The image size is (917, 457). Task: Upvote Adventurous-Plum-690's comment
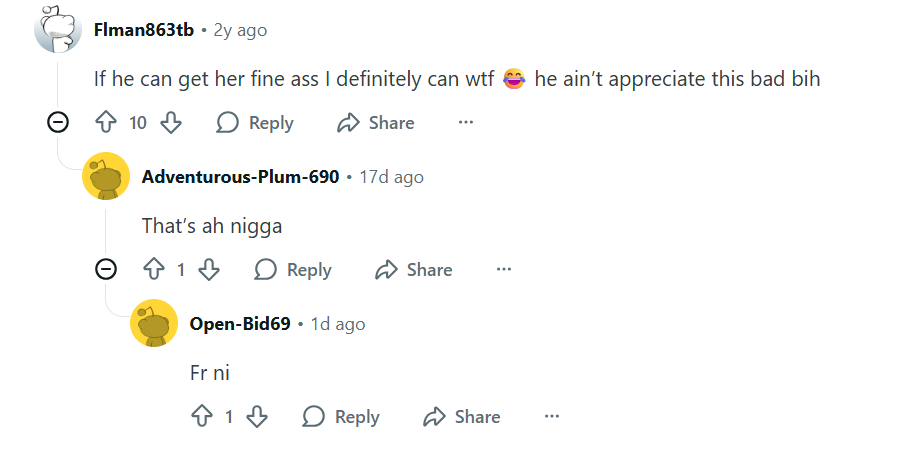point(154,270)
